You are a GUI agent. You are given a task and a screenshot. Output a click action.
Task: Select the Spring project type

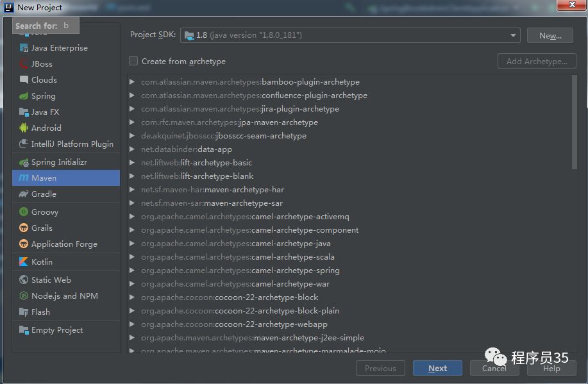tap(66, 96)
